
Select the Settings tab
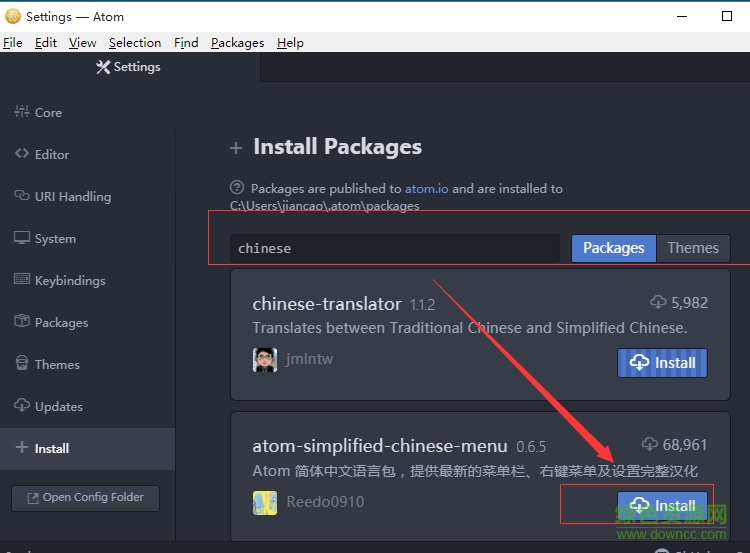pos(129,67)
